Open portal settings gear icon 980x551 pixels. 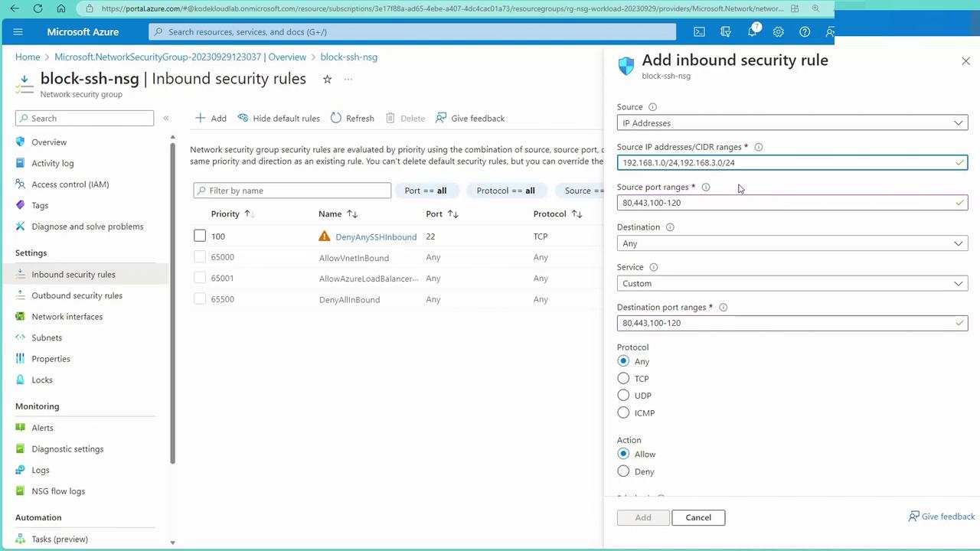click(779, 32)
